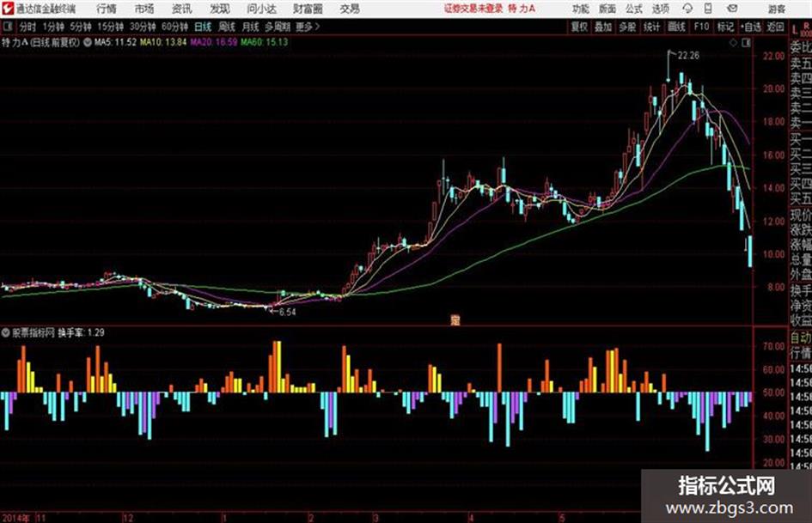Switch to 60分钟 chart period
This screenshot has width=812, height=523.
[174, 27]
